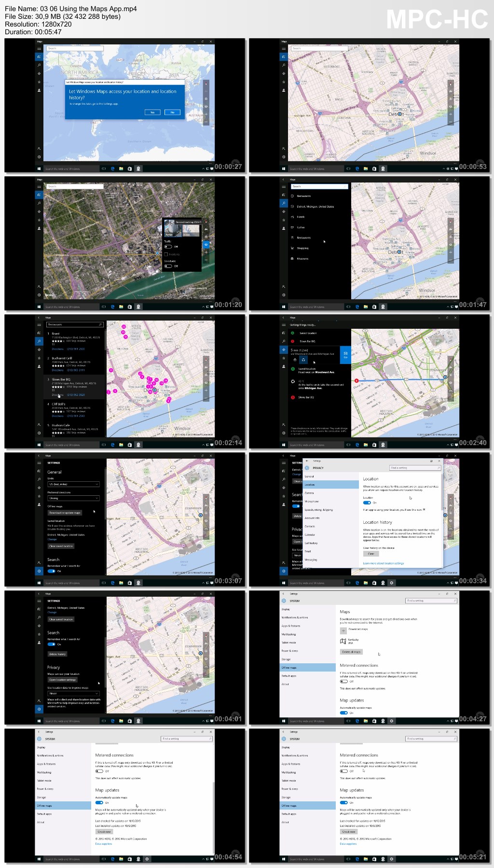Open the Directions icon in 00:00:53 frame sidebar
The width and height of the screenshot is (494, 868).
click(x=284, y=73)
